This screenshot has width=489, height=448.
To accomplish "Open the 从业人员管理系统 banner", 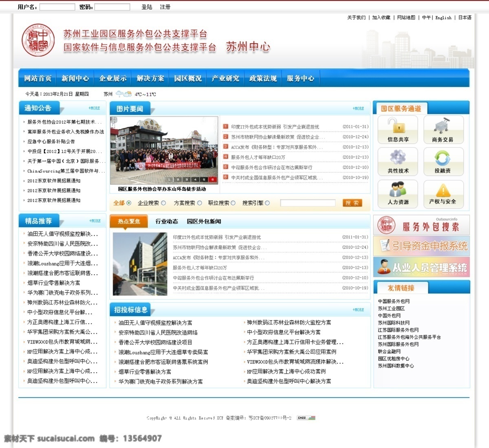I will coord(421,267).
